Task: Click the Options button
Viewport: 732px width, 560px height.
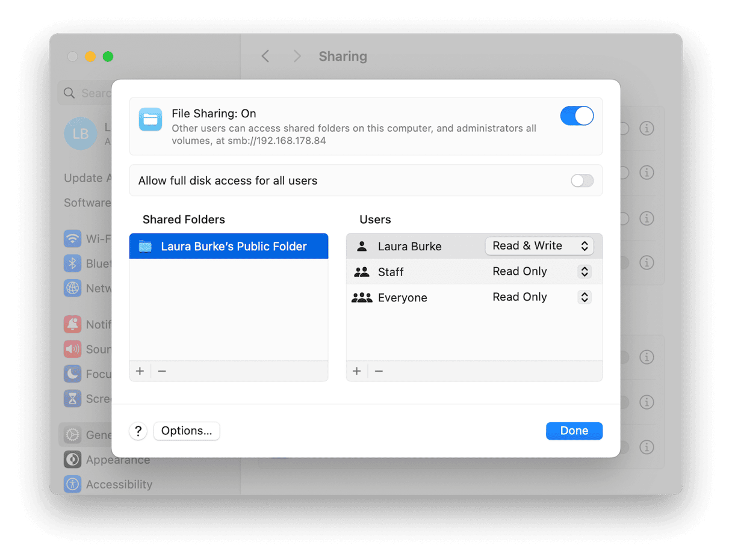Action: (x=187, y=431)
